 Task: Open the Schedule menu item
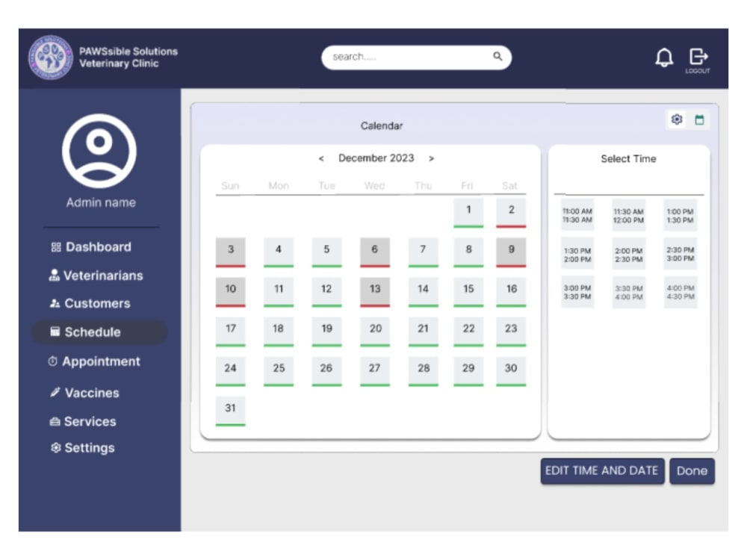[99, 332]
